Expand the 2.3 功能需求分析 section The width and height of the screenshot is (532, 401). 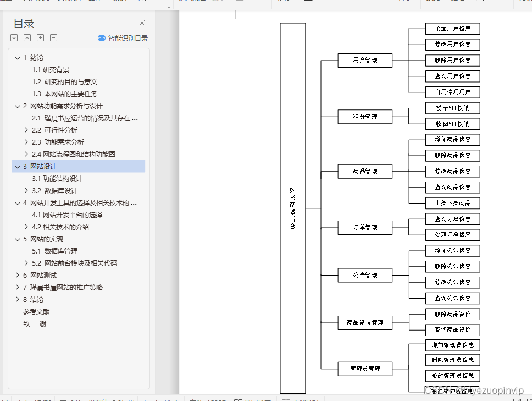(26, 142)
